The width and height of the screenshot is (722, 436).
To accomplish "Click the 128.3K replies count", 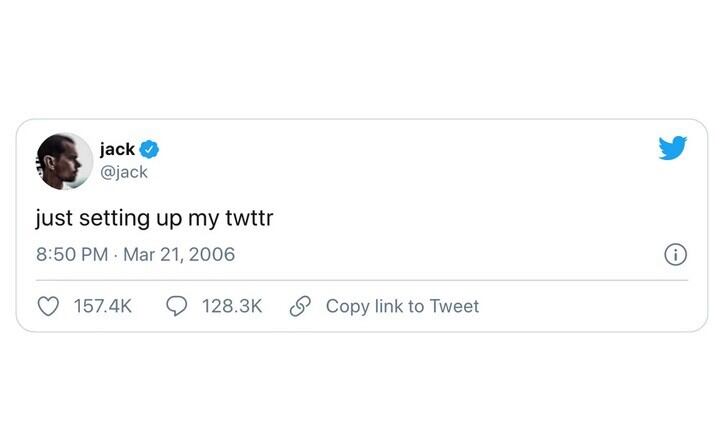I will point(232,306).
